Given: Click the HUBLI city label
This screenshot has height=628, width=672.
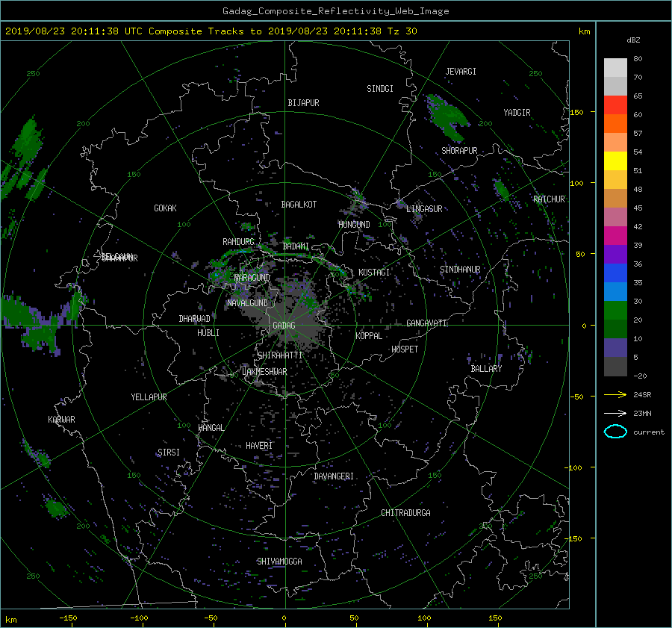Looking at the screenshot, I should 208,333.
